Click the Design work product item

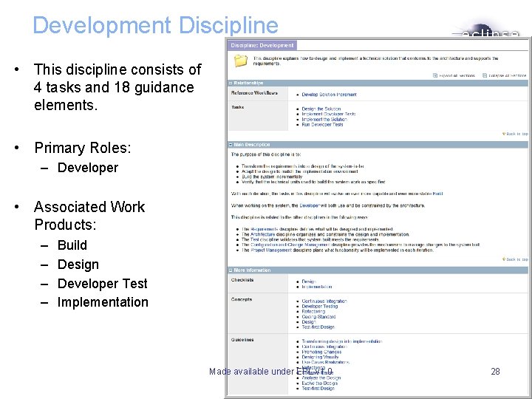coord(78,265)
